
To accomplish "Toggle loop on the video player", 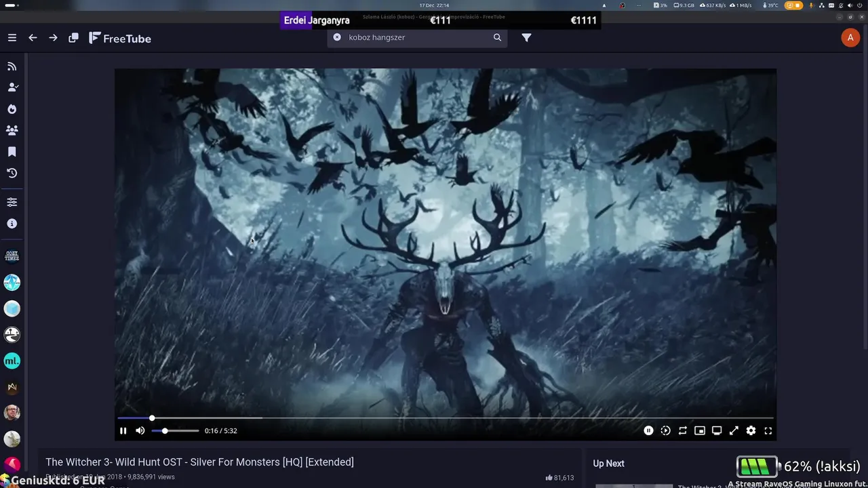I will (683, 430).
